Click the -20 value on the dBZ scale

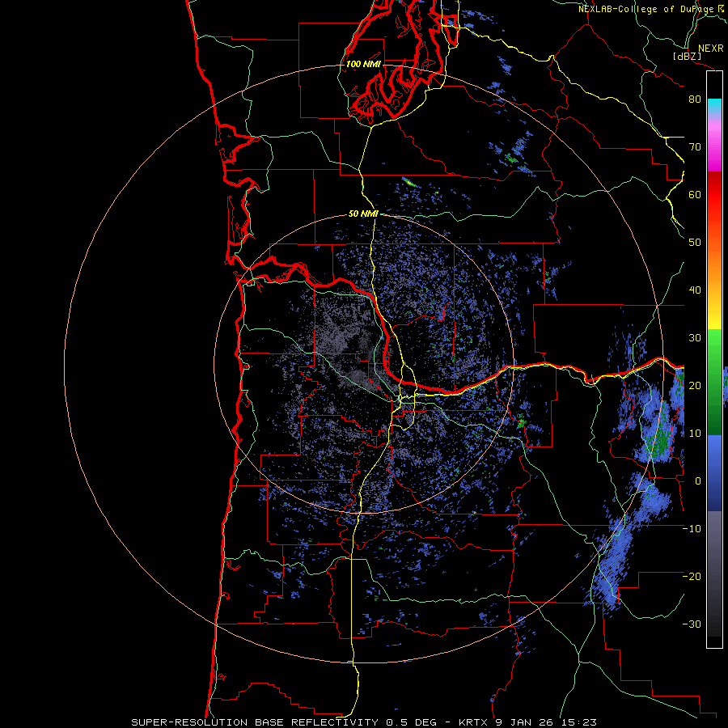pyautogui.click(x=692, y=577)
